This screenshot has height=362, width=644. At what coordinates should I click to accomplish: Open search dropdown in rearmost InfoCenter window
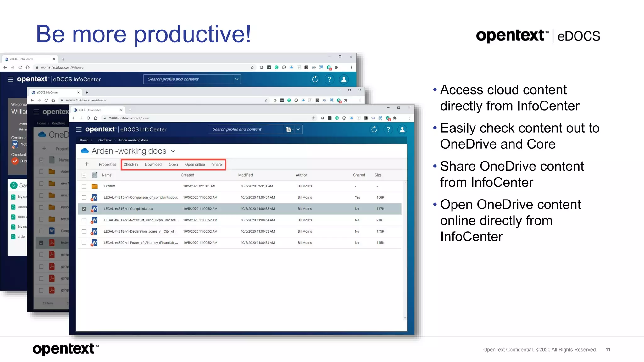(x=237, y=79)
